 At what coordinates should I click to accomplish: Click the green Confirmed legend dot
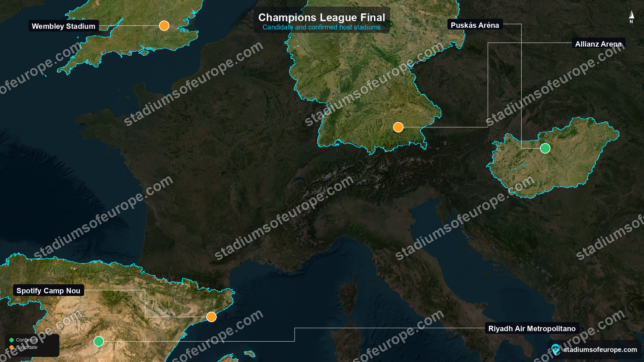tap(11, 340)
